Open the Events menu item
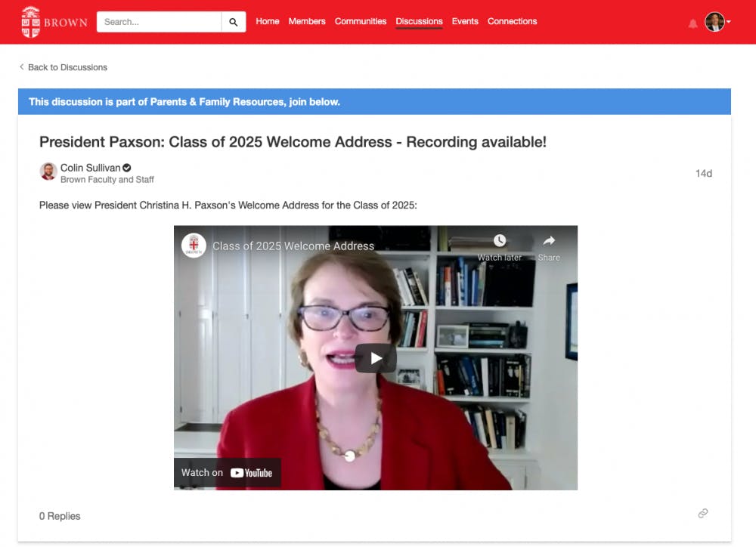756x547 pixels. coord(465,21)
